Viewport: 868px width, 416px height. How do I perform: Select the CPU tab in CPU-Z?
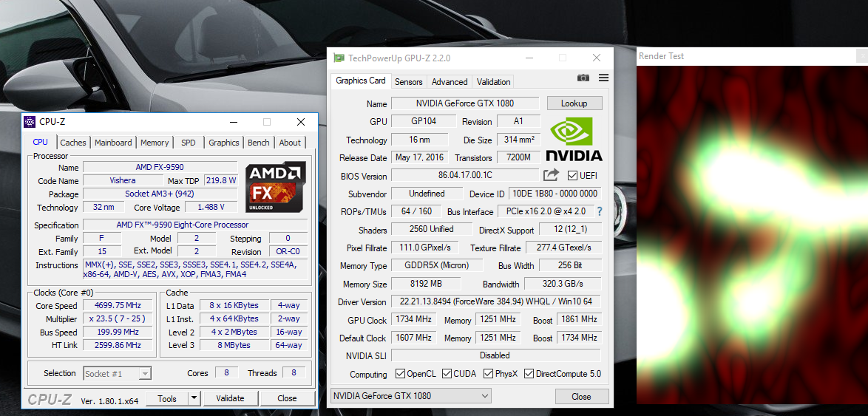[x=41, y=142]
